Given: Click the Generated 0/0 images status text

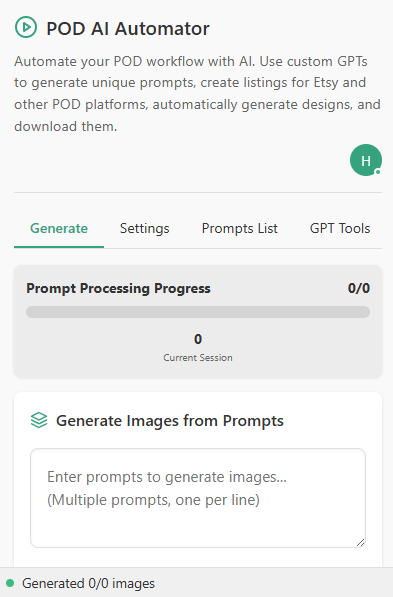Looking at the screenshot, I should [88, 583].
